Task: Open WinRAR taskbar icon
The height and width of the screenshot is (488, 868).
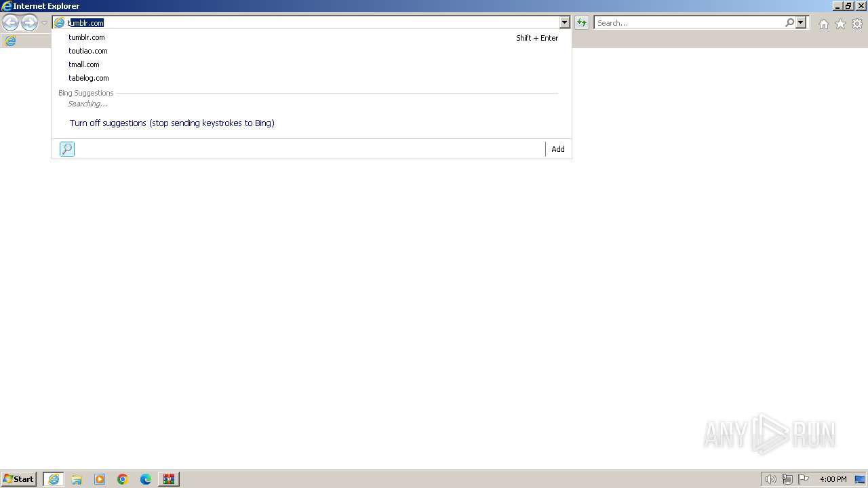Action: coord(169,479)
